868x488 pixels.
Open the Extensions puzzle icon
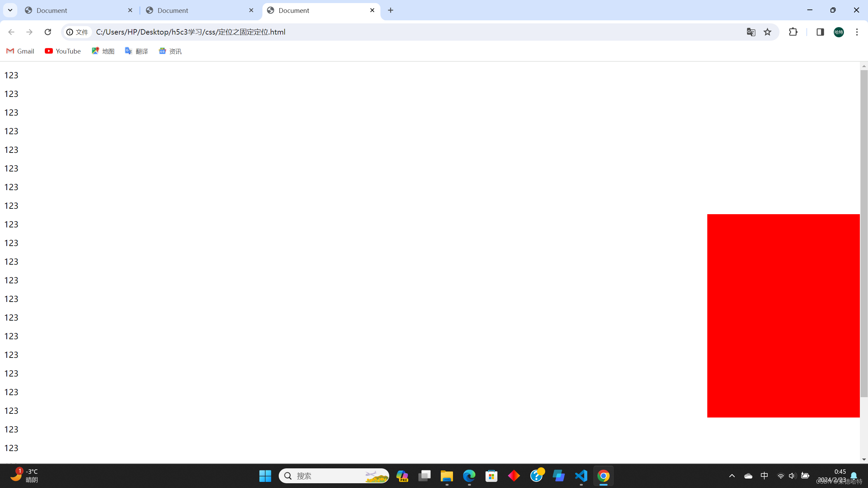[793, 32]
